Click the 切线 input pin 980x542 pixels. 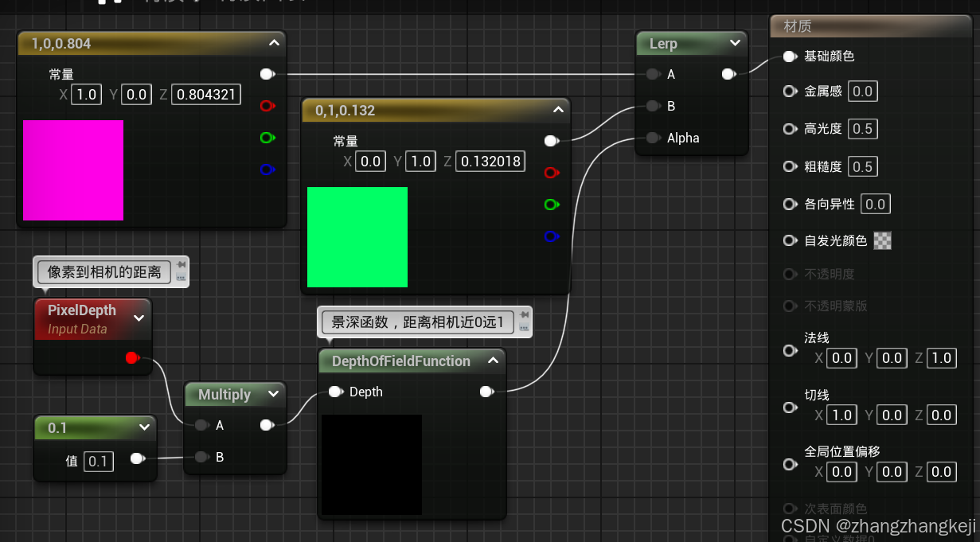[x=790, y=407]
